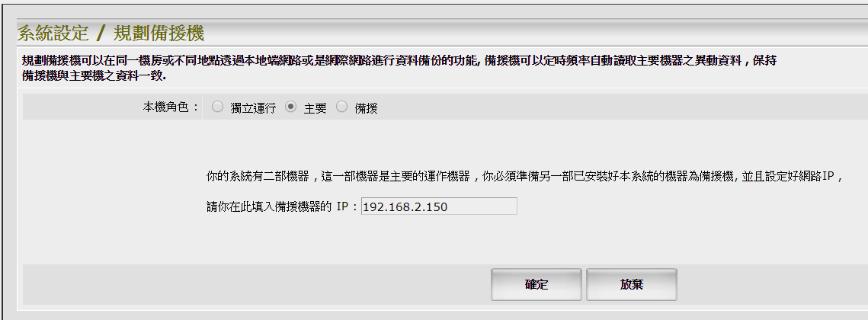Focus the backup machine IP input field
The width and height of the screenshot is (868, 320).
[439, 206]
